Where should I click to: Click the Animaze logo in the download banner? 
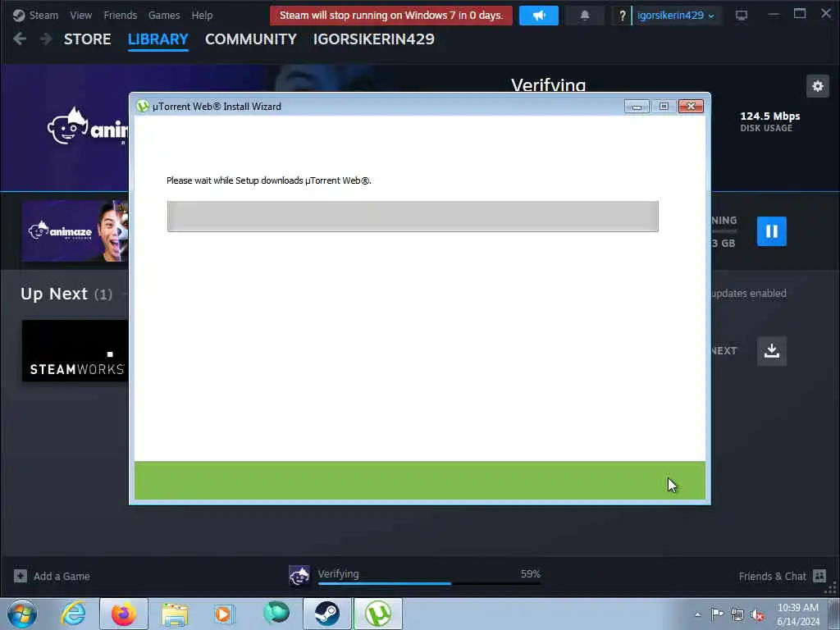coord(88,126)
